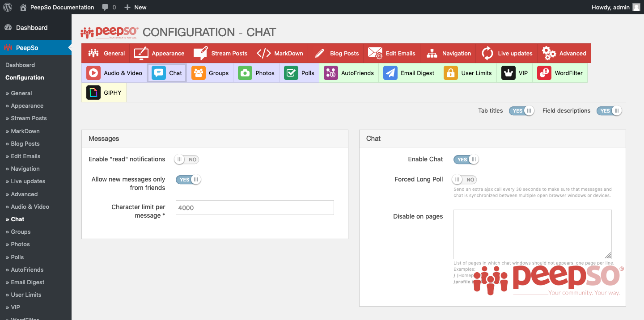Click the plus icon beside New
The height and width of the screenshot is (320, 644).
coord(127,7)
